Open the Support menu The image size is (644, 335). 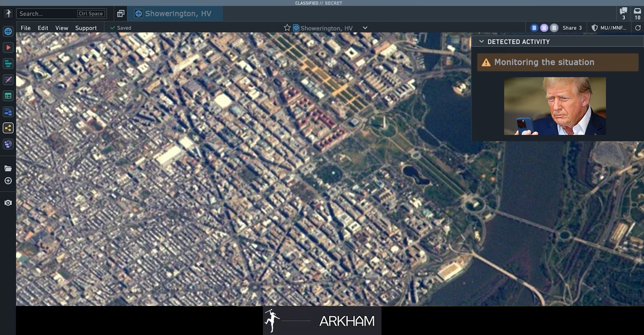click(86, 28)
